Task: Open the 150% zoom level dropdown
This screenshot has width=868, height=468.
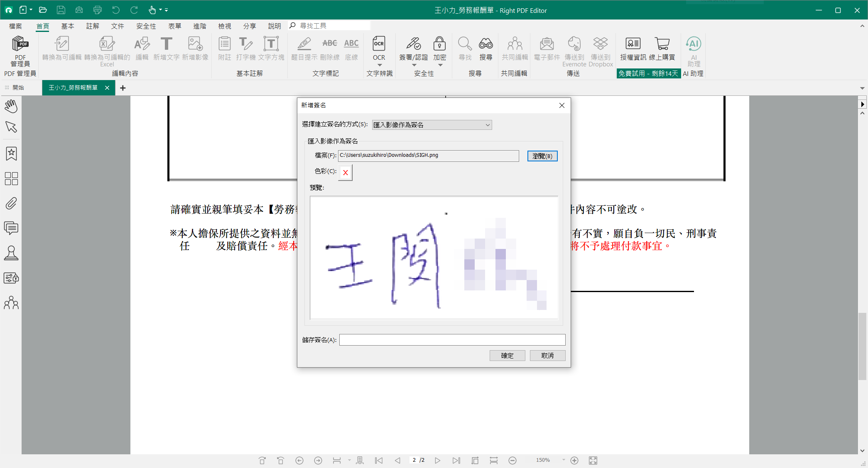Action: pos(564,460)
